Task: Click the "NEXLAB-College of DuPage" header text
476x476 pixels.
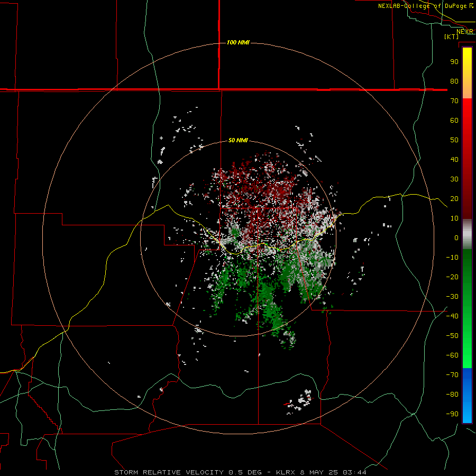Action: [423, 6]
